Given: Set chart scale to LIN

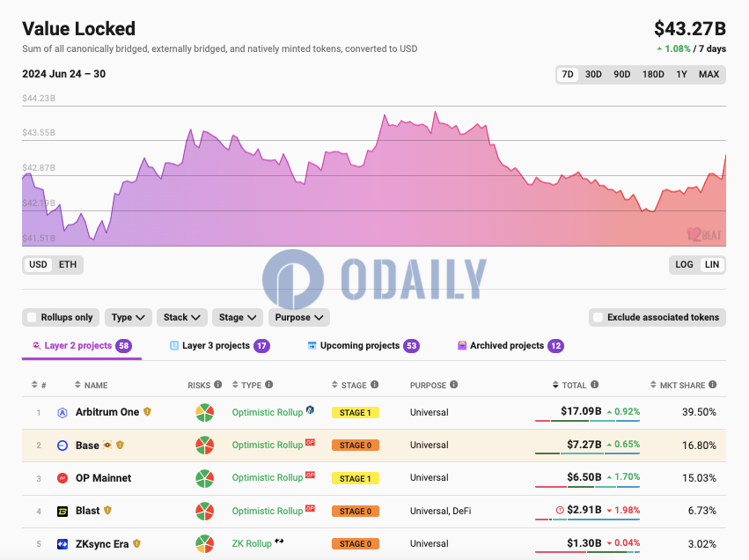Looking at the screenshot, I should coord(712,265).
